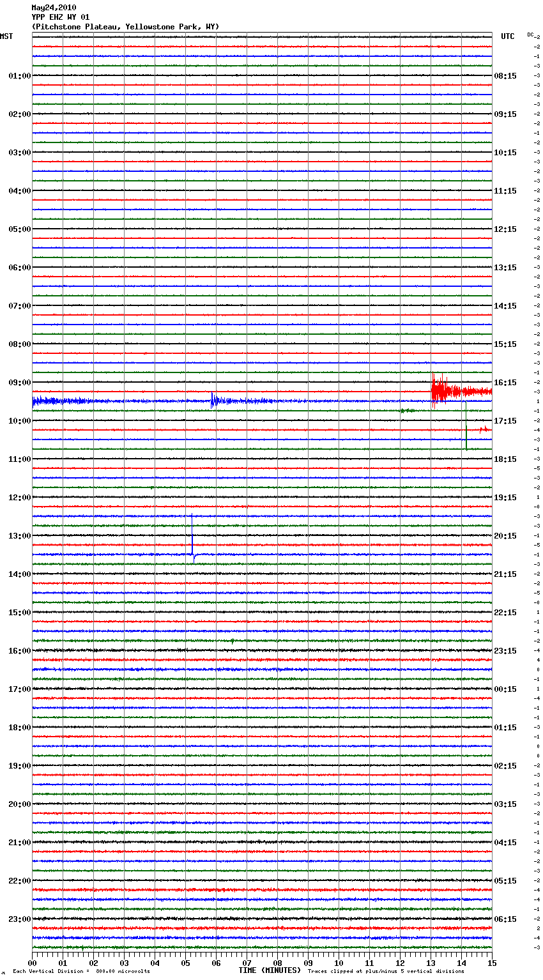Select the 13:00 MST time label

point(20,536)
